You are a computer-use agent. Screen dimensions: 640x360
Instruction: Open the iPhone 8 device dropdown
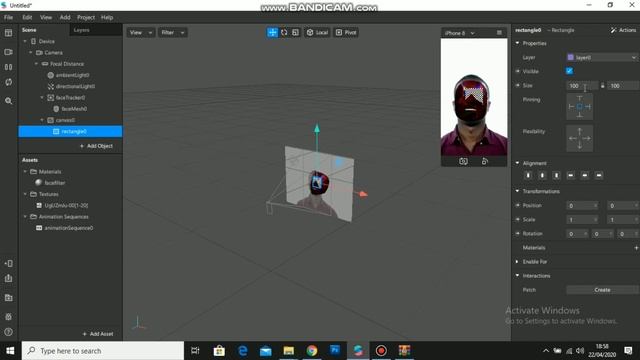[460, 33]
